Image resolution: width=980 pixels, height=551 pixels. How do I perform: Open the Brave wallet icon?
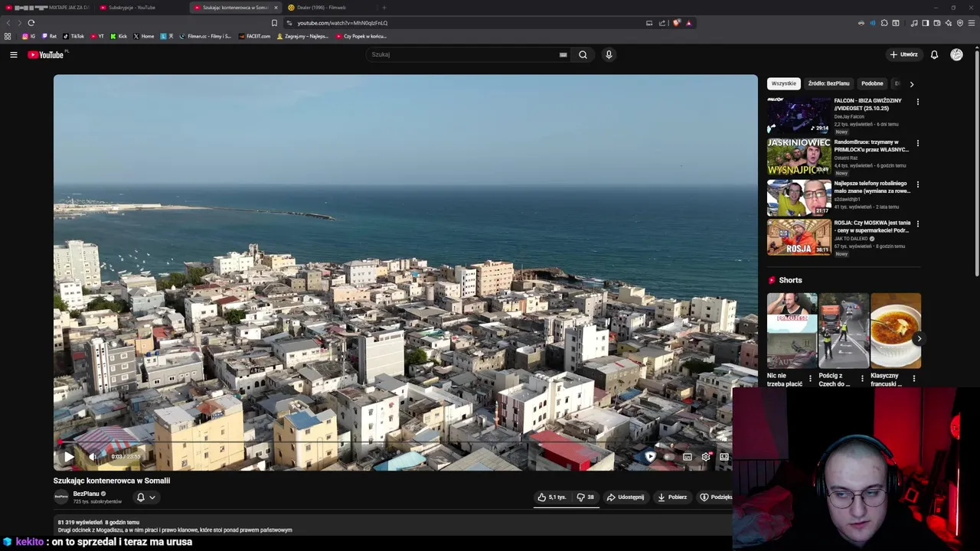tap(937, 23)
